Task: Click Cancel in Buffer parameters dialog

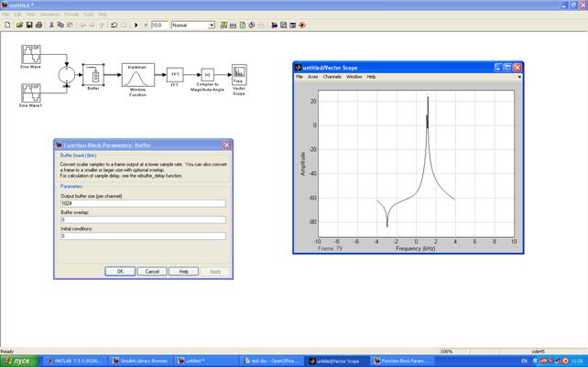Action: [x=152, y=271]
